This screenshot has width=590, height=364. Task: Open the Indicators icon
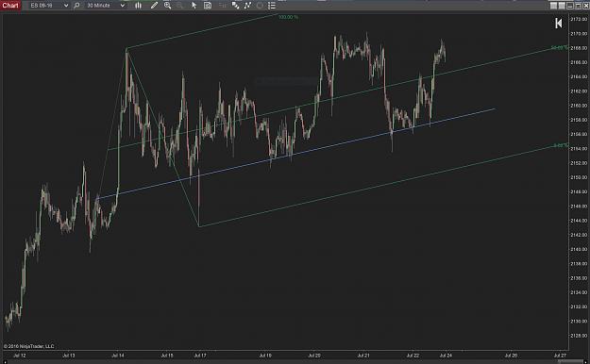(247, 6)
